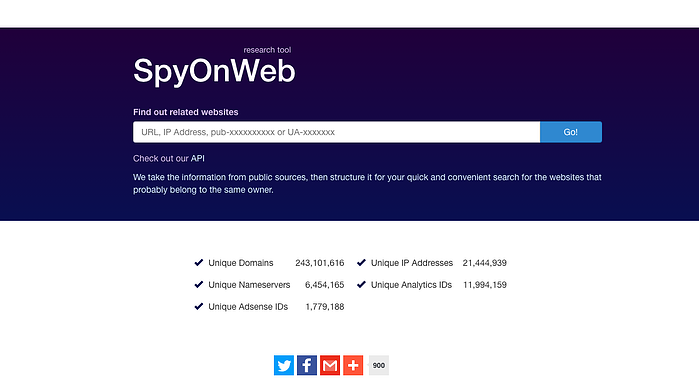The width and height of the screenshot is (699, 386).
Task: Open more sharing options plus icon
Action: tap(353, 365)
